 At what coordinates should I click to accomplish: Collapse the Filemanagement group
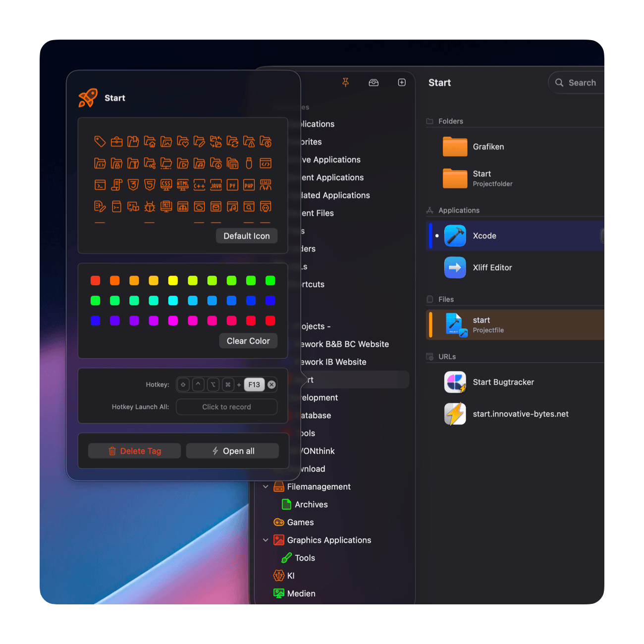[266, 486]
